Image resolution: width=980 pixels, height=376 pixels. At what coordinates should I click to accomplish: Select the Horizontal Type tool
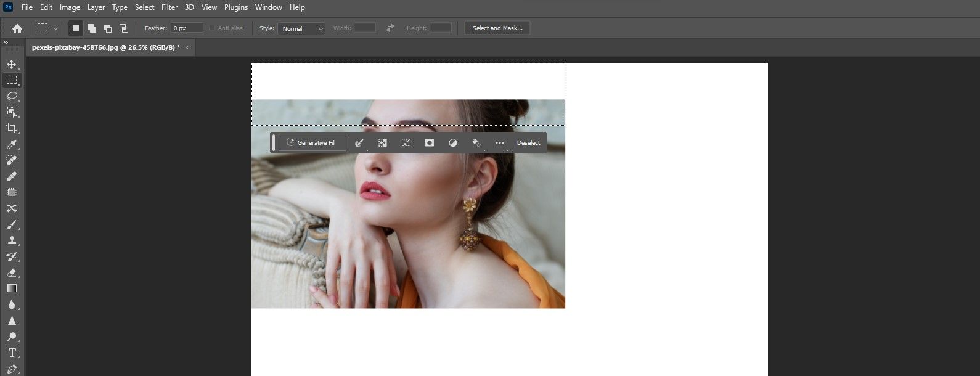tap(12, 353)
